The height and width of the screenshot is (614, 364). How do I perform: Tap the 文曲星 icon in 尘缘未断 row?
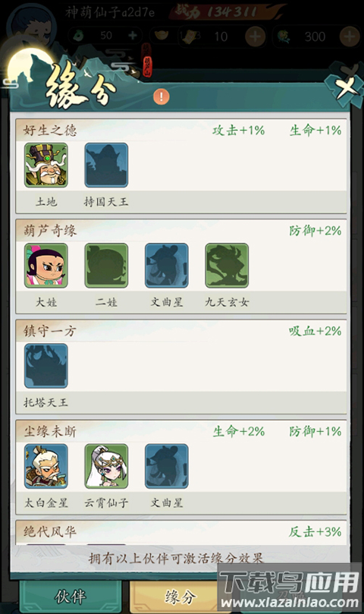point(166,466)
